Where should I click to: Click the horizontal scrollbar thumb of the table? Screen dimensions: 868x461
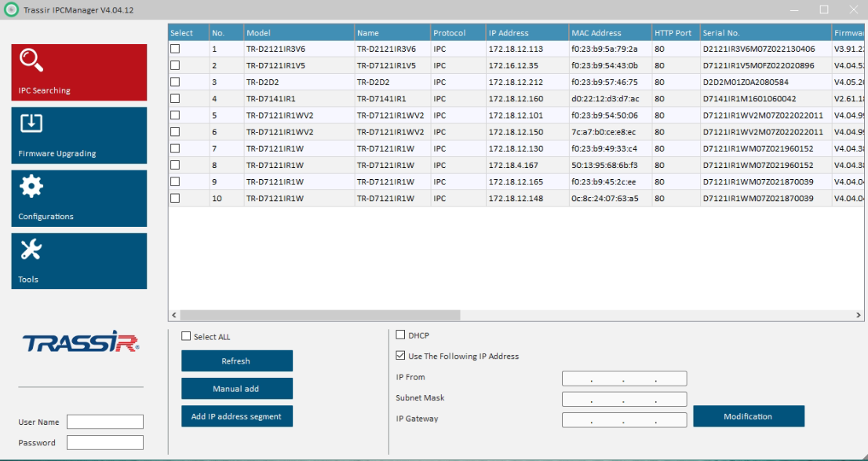(320, 315)
